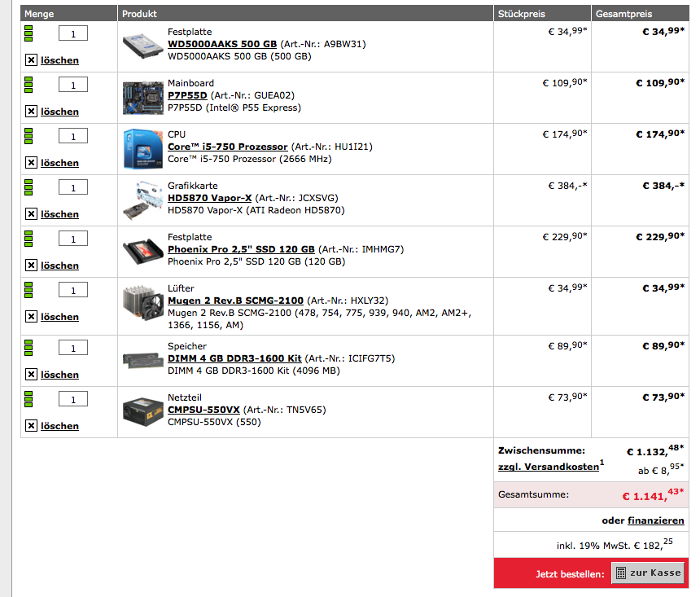This screenshot has height=597, width=700.
Task: Click green availability indicator for DIMM 4 GB Kit
Action: pyautogui.click(x=28, y=348)
